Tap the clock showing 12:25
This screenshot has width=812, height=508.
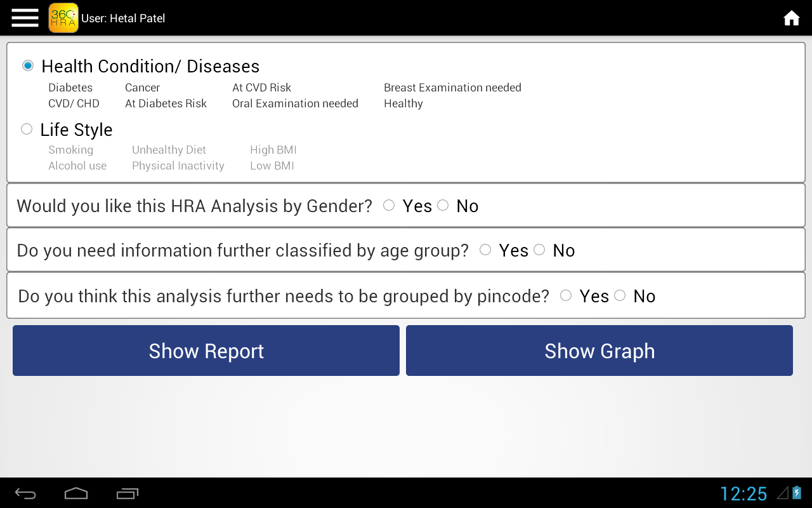click(743, 493)
